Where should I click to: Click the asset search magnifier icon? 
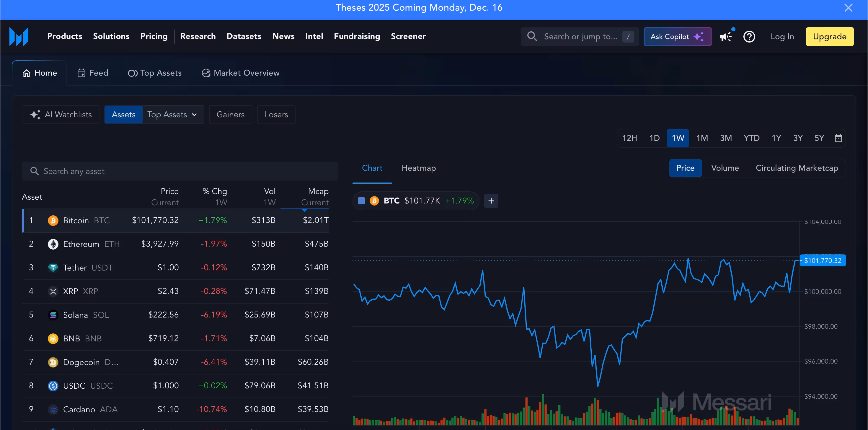[x=34, y=171]
